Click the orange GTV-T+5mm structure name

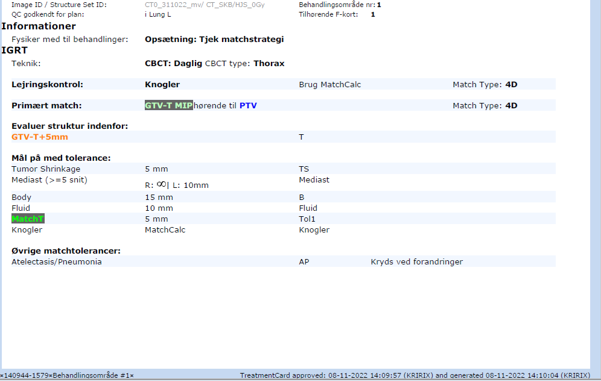39,137
